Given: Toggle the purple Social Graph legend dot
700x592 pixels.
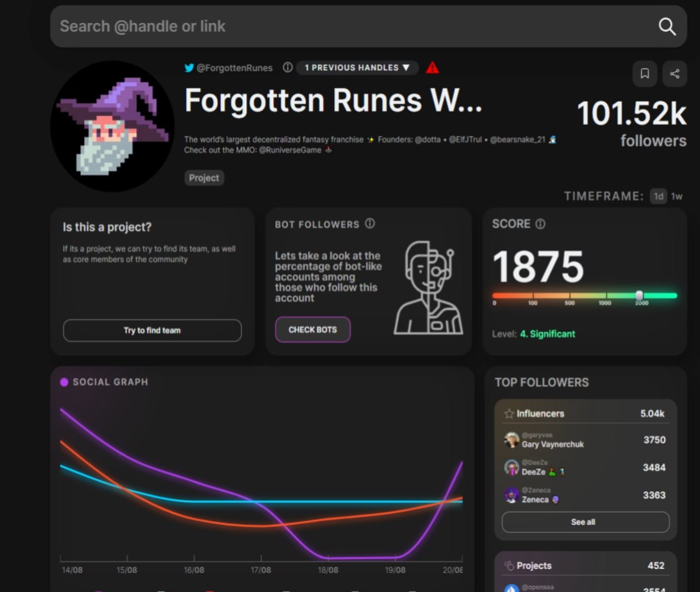Looking at the screenshot, I should pyautogui.click(x=64, y=382).
